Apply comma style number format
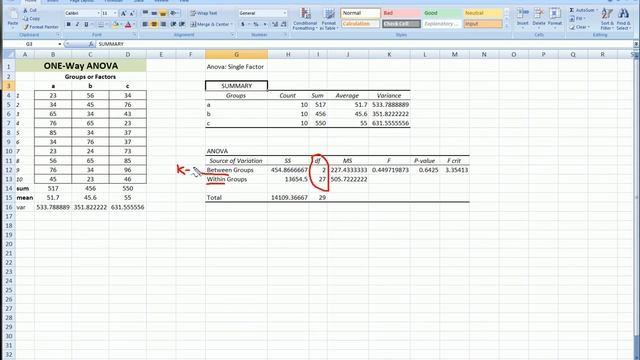640x360 pixels. coord(264,24)
